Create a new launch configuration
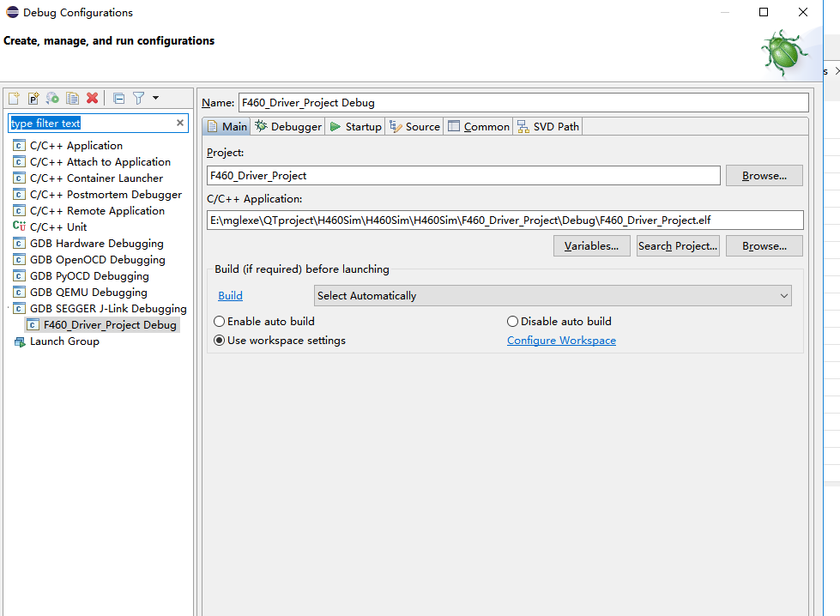This screenshot has width=840, height=616. (x=14, y=98)
